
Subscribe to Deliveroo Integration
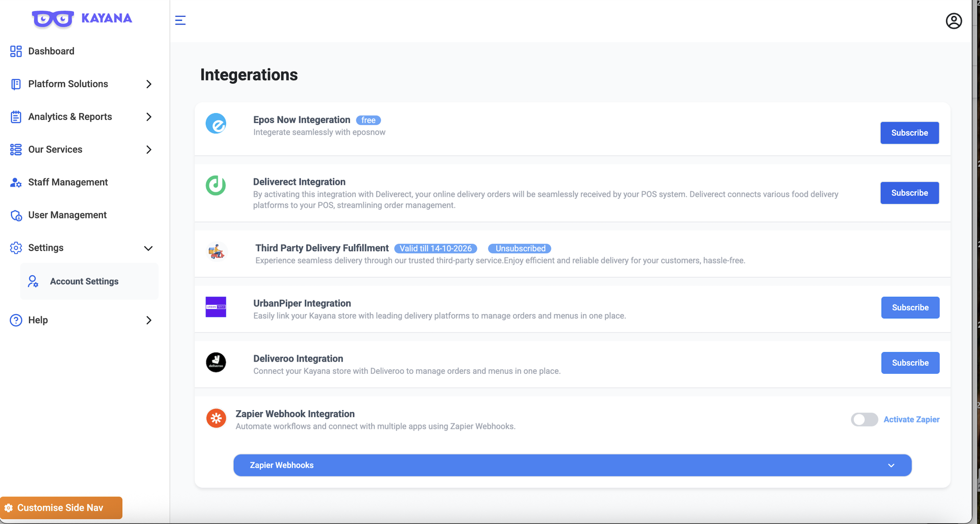point(910,363)
